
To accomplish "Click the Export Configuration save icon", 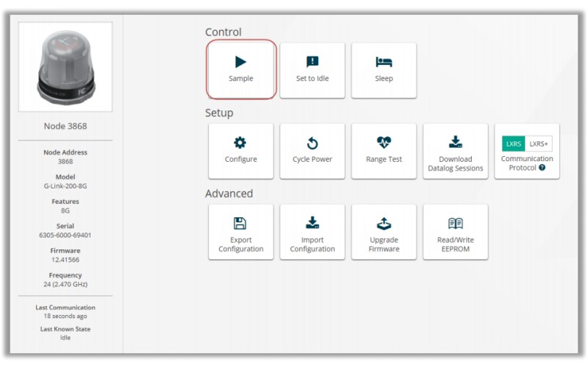I will coord(240,223).
